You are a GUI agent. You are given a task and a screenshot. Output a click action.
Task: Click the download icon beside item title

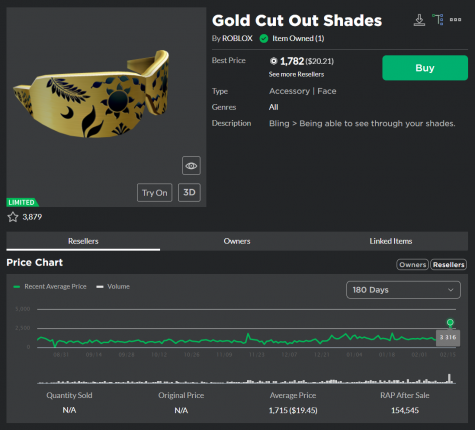(419, 20)
